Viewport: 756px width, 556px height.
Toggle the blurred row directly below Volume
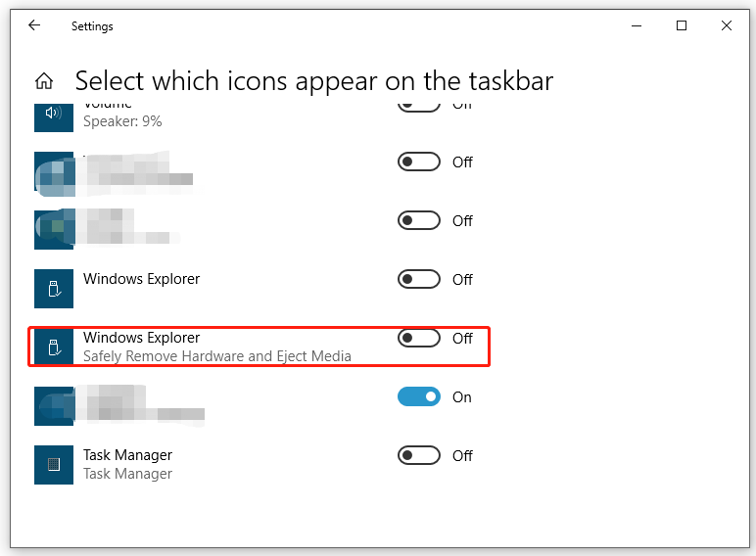(x=418, y=162)
